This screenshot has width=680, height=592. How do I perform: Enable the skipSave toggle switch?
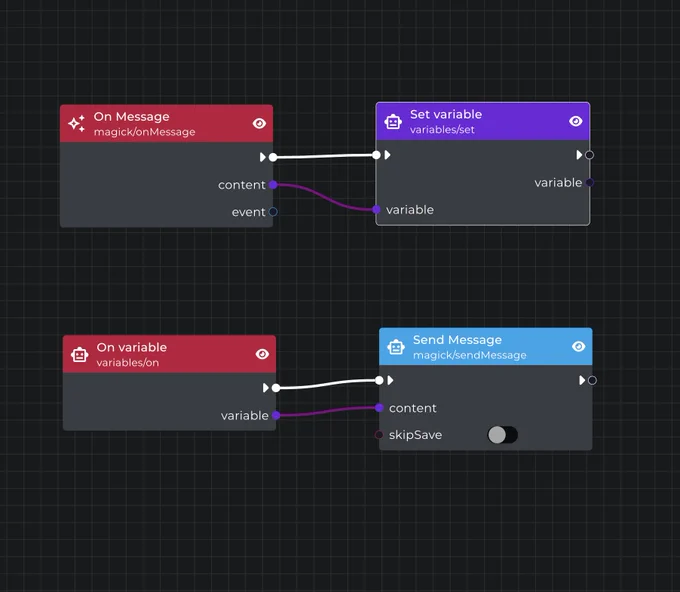(x=502, y=435)
